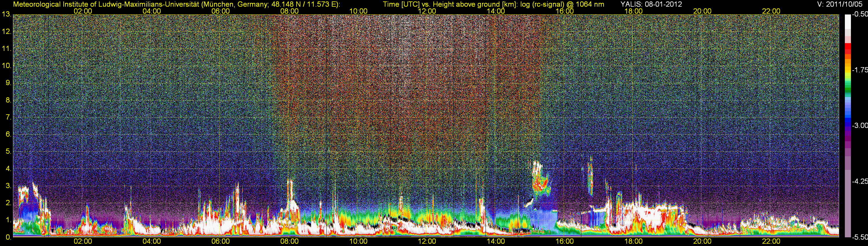
Task: Select the 04:00 label on the bottom time axis
Action: 152,241
